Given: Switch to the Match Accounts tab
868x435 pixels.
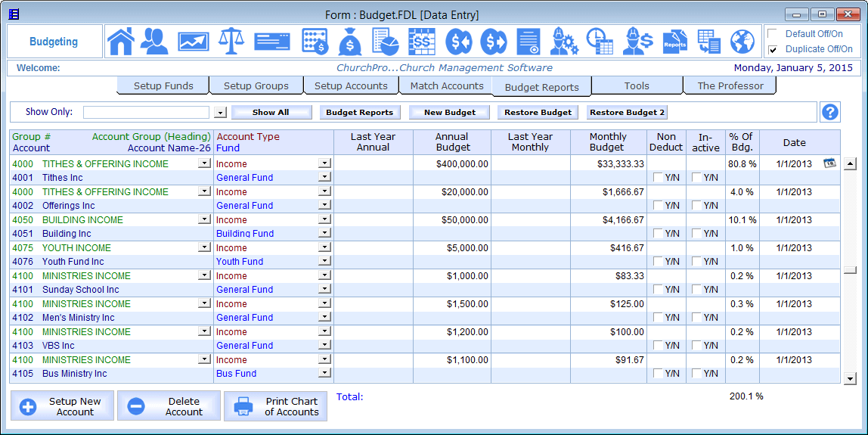Looking at the screenshot, I should click(447, 86).
